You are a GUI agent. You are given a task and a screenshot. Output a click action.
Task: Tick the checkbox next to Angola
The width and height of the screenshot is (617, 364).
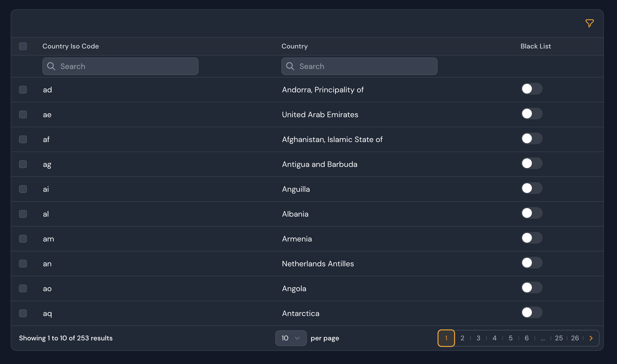[x=23, y=288]
